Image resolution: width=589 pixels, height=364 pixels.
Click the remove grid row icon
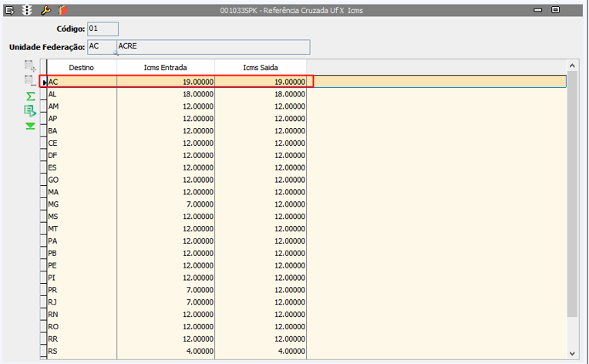[30, 81]
